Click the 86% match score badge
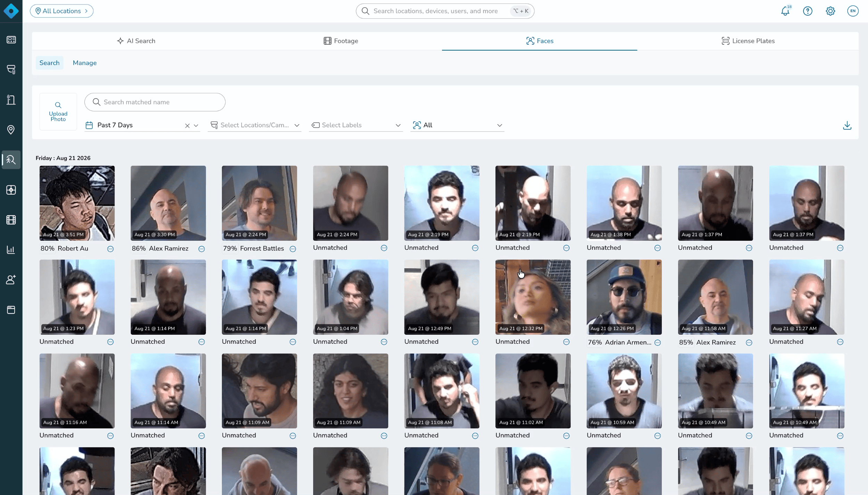 139,248
